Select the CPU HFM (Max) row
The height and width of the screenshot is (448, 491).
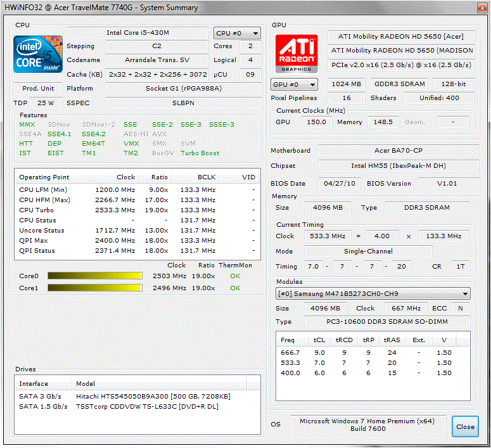137,200
